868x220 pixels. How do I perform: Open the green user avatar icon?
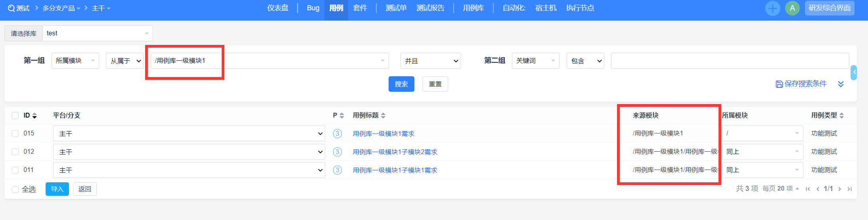[x=792, y=8]
